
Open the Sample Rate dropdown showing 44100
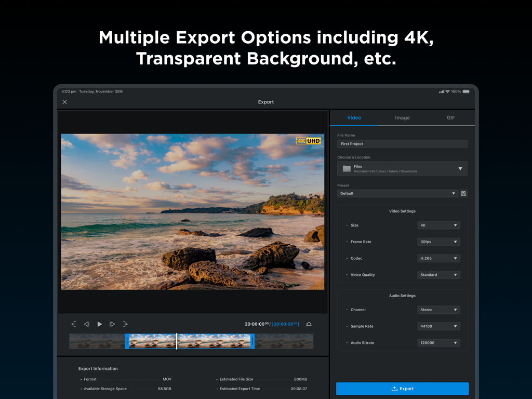click(x=438, y=326)
